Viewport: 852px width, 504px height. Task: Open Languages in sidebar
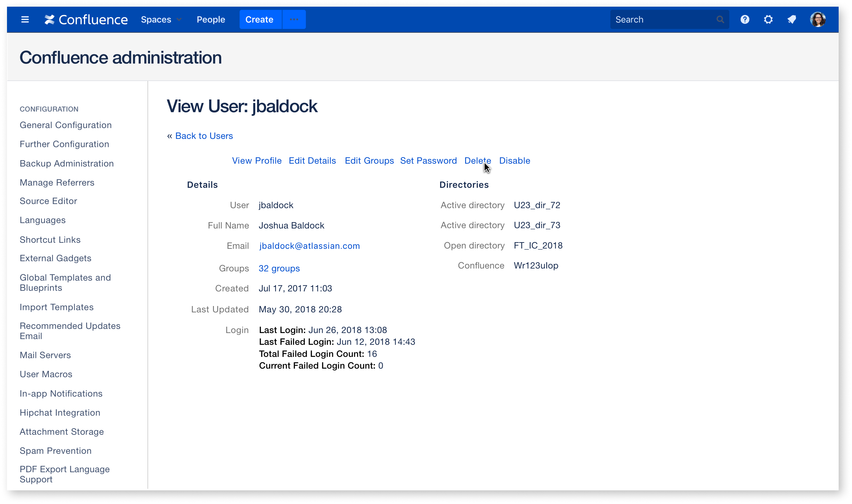43,220
